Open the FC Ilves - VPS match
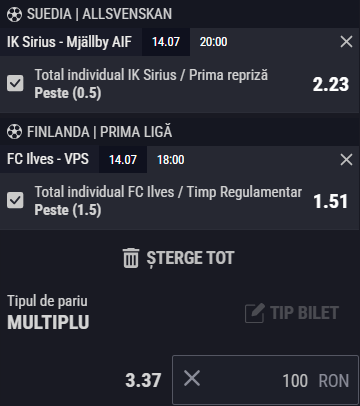This screenshot has height=406, width=360. (x=48, y=159)
